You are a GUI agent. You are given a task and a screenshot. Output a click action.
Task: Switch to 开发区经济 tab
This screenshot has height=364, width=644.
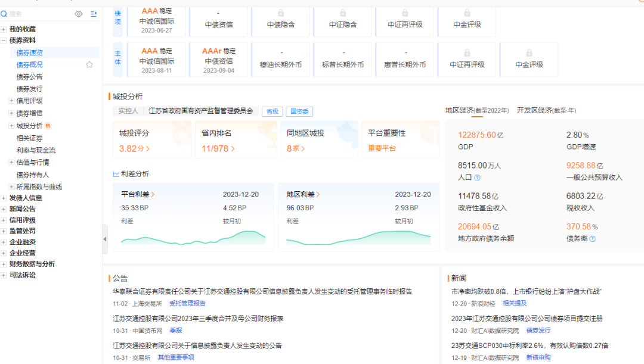click(546, 110)
